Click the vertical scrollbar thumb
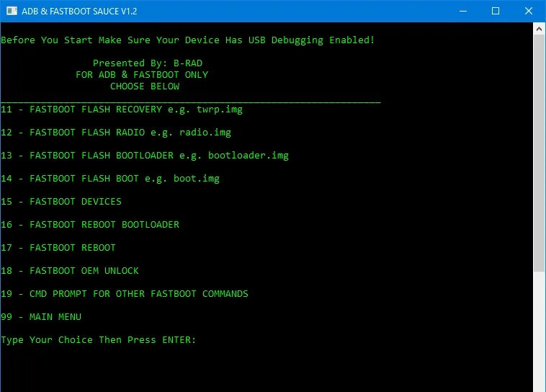The width and height of the screenshot is (546, 392). (x=539, y=153)
